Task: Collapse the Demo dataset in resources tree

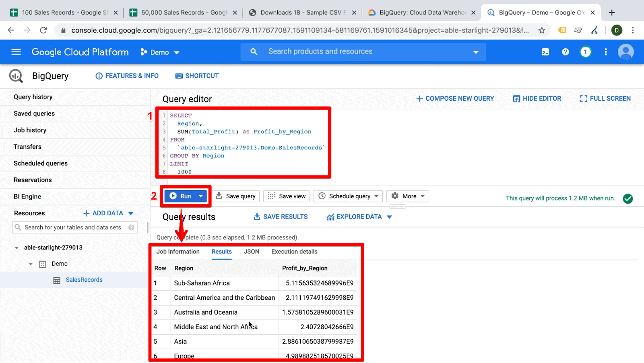Action: tap(31, 264)
